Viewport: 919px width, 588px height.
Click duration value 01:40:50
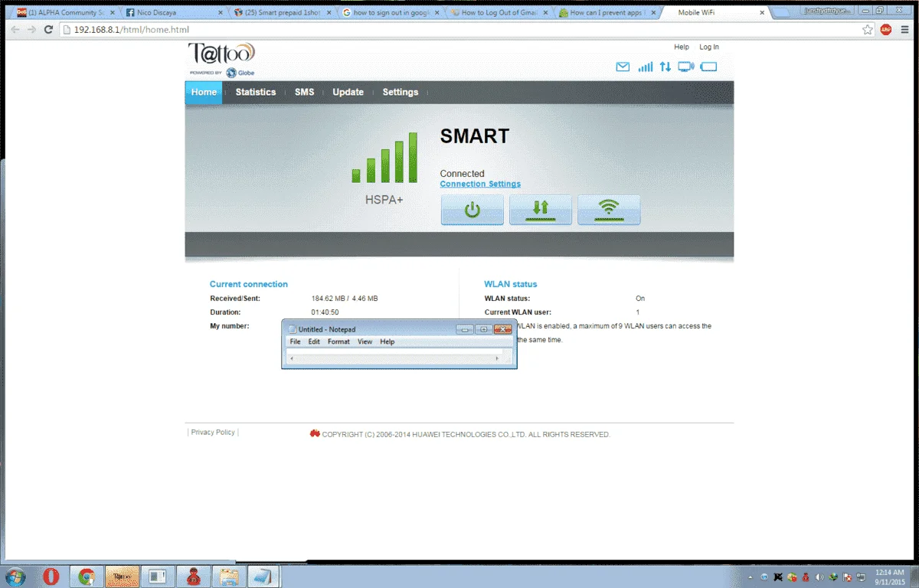(325, 312)
